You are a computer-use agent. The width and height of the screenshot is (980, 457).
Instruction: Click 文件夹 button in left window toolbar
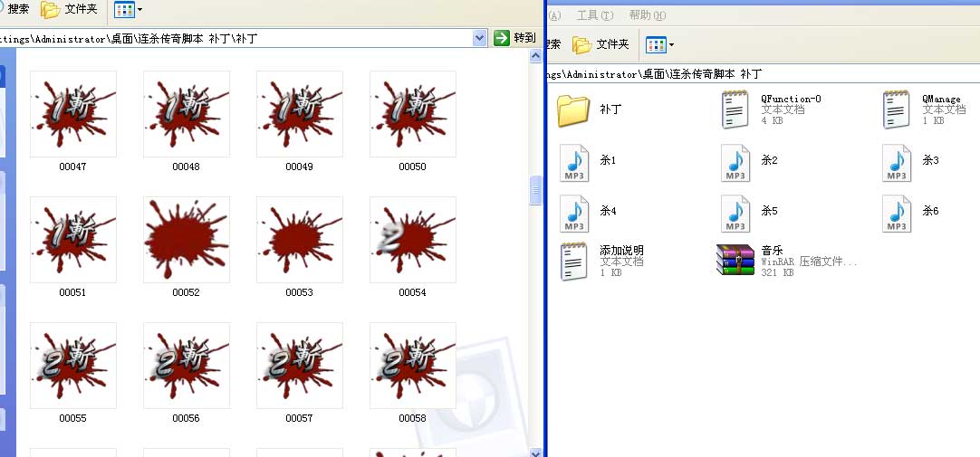click(x=70, y=9)
